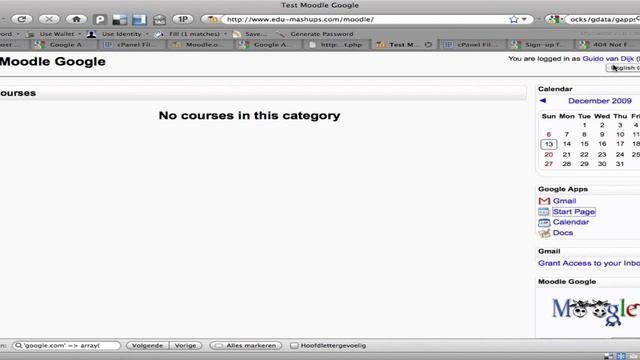
Task: Click date 31 in the calendar
Action: click(620, 164)
